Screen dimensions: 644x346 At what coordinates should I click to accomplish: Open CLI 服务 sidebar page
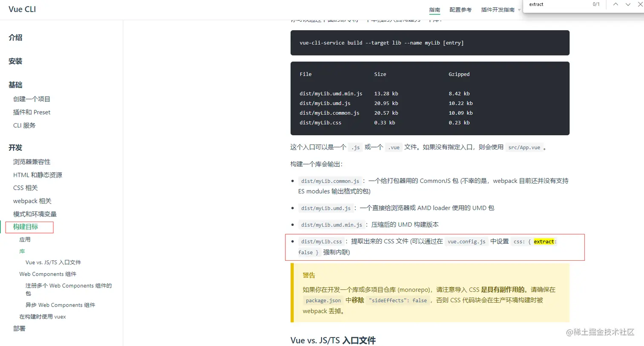click(25, 125)
